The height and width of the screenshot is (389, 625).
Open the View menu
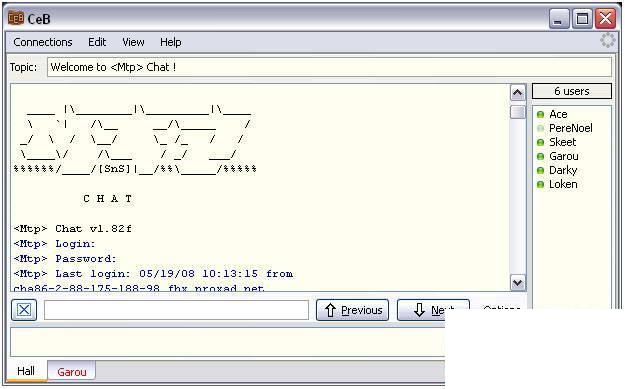point(133,42)
